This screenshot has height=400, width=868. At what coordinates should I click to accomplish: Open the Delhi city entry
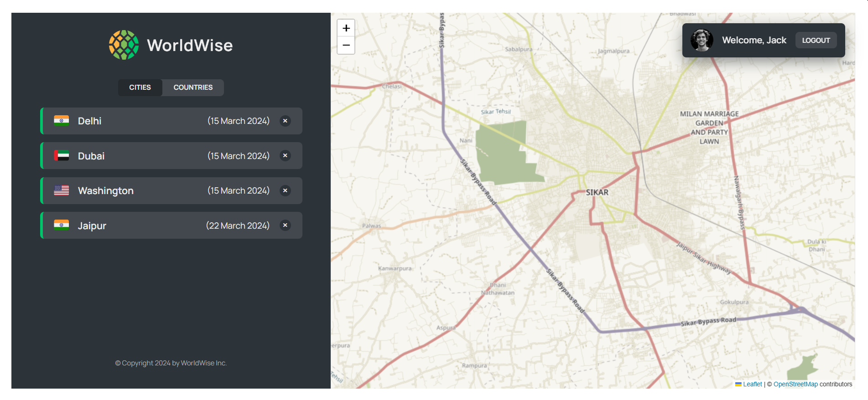tap(171, 121)
